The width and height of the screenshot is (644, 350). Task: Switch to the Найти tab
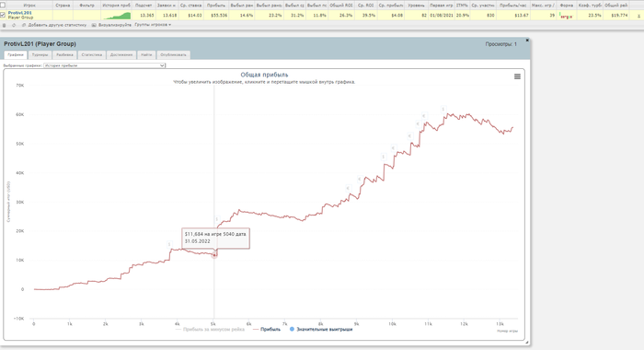(146, 54)
